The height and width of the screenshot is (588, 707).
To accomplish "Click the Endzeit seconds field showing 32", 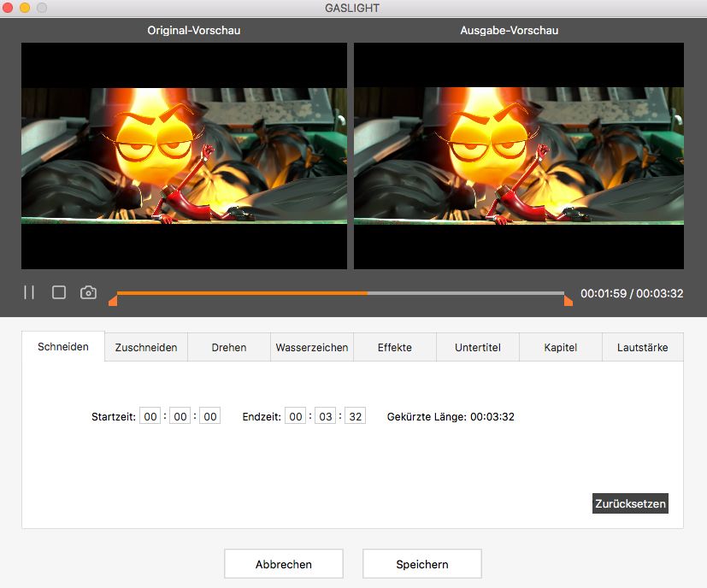I will point(355,416).
